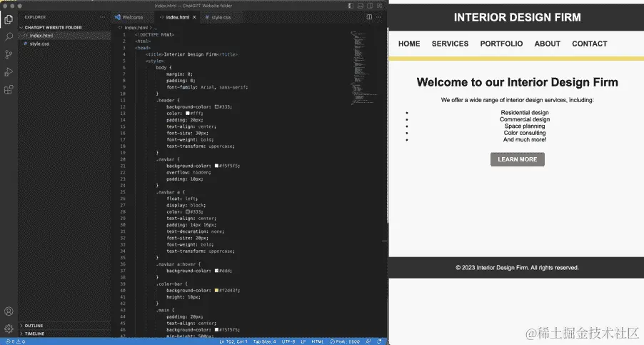Click the '.color-bar' selector on line 39

[171, 284]
